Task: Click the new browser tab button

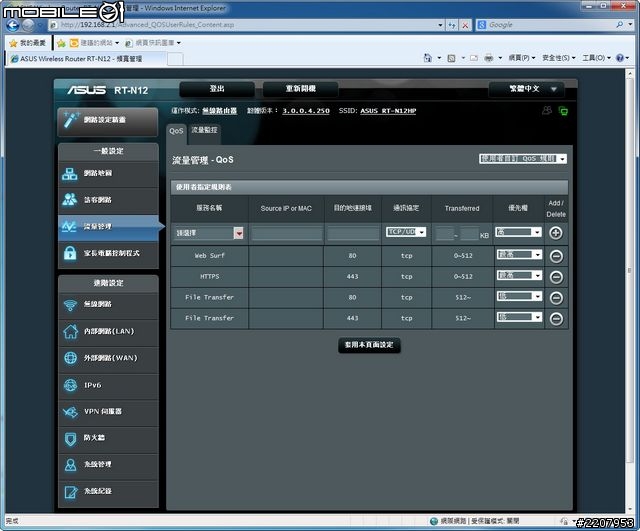Action: tap(175, 60)
